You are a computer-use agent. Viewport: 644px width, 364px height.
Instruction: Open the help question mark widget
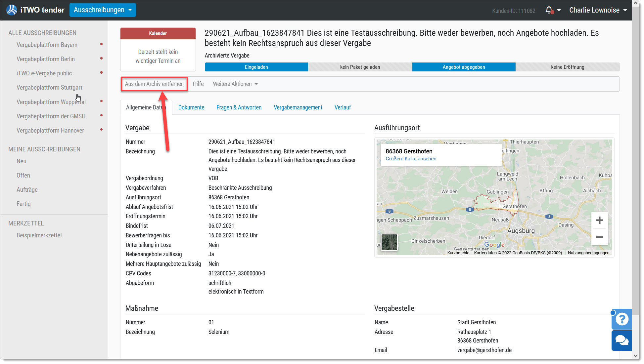click(x=622, y=319)
